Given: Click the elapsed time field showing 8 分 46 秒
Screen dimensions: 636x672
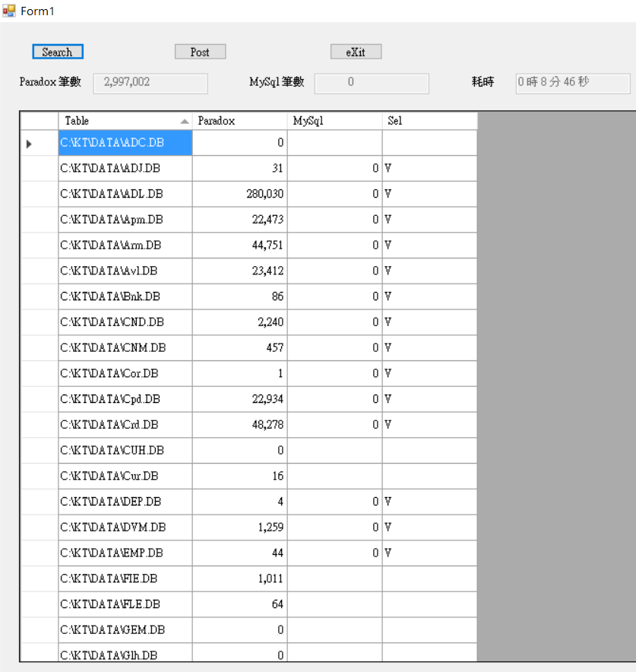Looking at the screenshot, I should click(573, 83).
